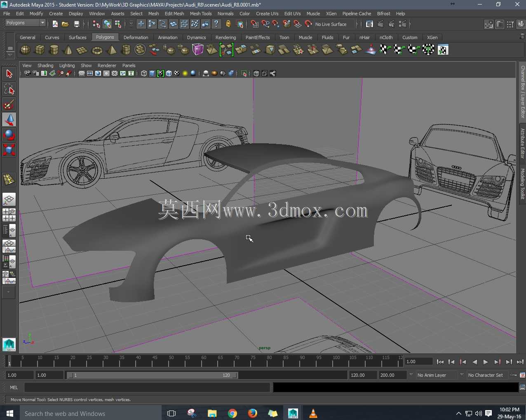Go to start of playback range
526x420 pixels.
click(x=440, y=362)
